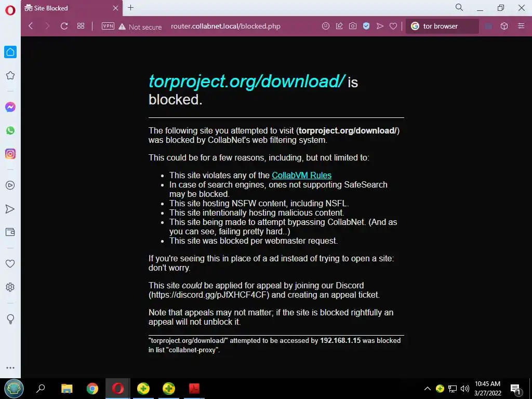Open ad blocker shield settings
The height and width of the screenshot is (399, 532).
tap(366, 26)
